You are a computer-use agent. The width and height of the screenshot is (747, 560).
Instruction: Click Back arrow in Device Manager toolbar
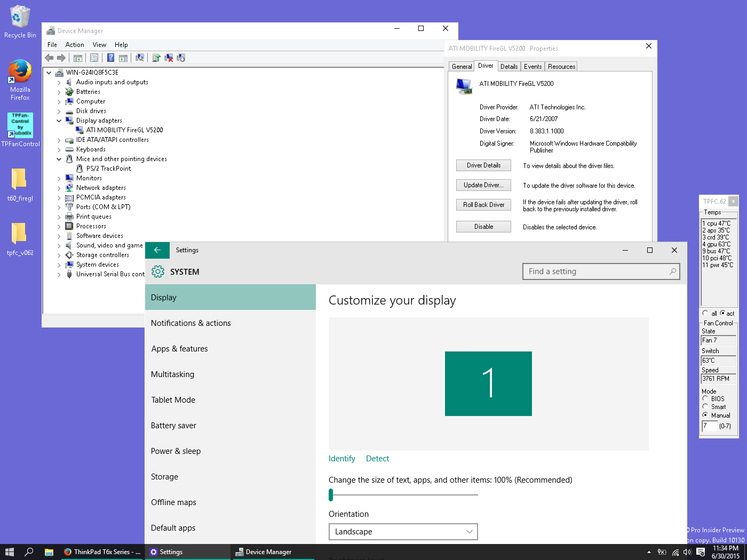49,58
